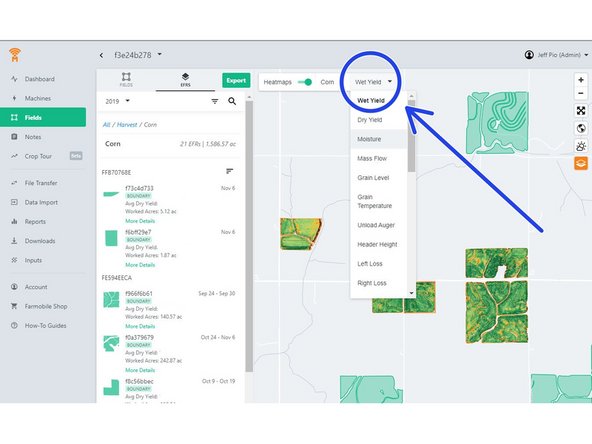This screenshot has height=444, width=592.
Task: Click the f8c56bbec EFR name
Action: click(139, 381)
